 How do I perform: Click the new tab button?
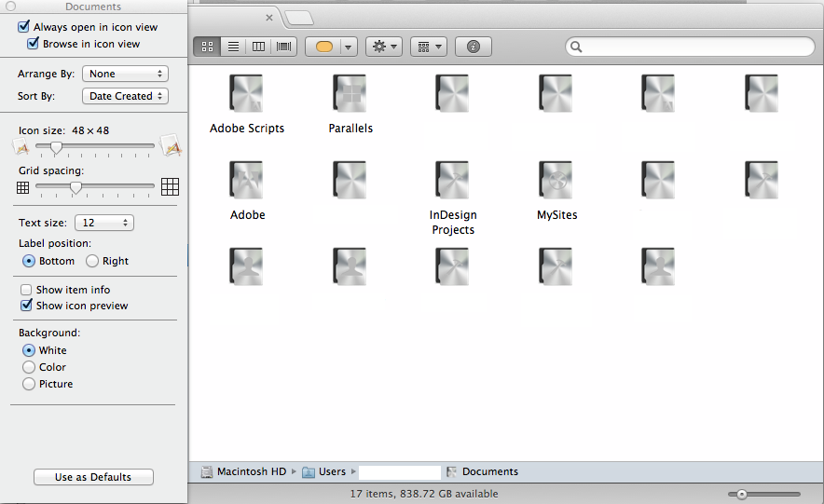299,18
